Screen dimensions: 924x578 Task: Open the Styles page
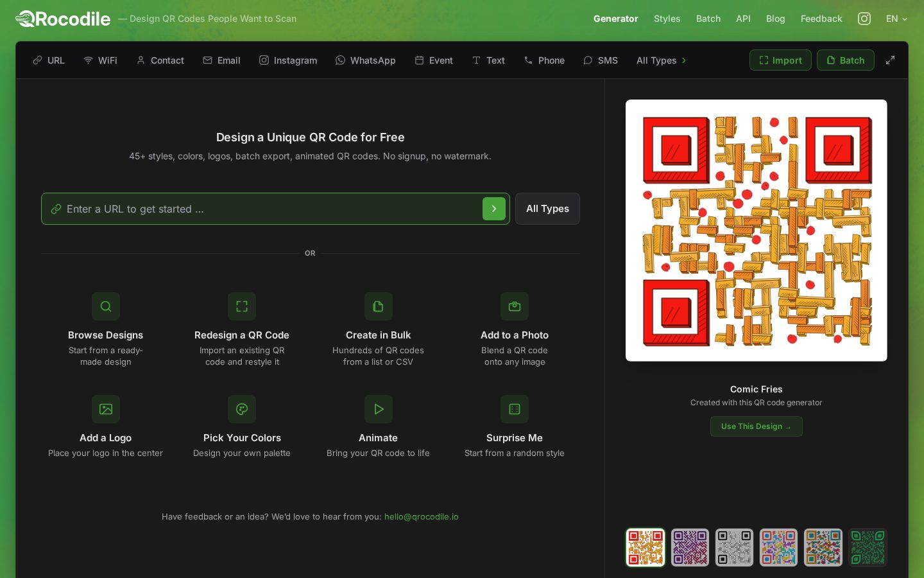click(x=667, y=19)
